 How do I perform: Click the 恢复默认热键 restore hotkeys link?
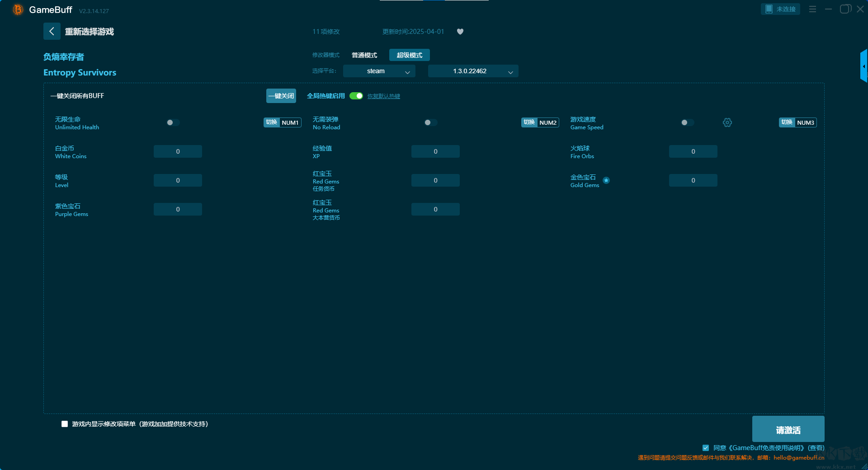coord(383,96)
